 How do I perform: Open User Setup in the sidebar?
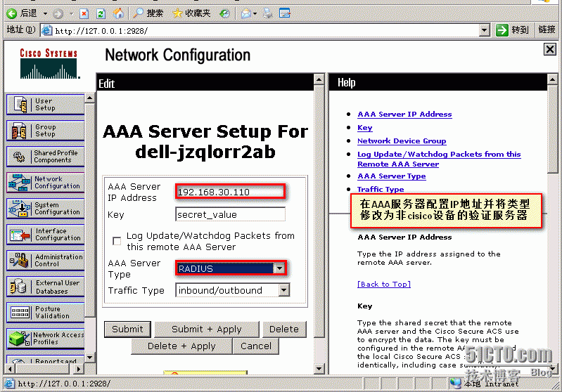point(46,105)
